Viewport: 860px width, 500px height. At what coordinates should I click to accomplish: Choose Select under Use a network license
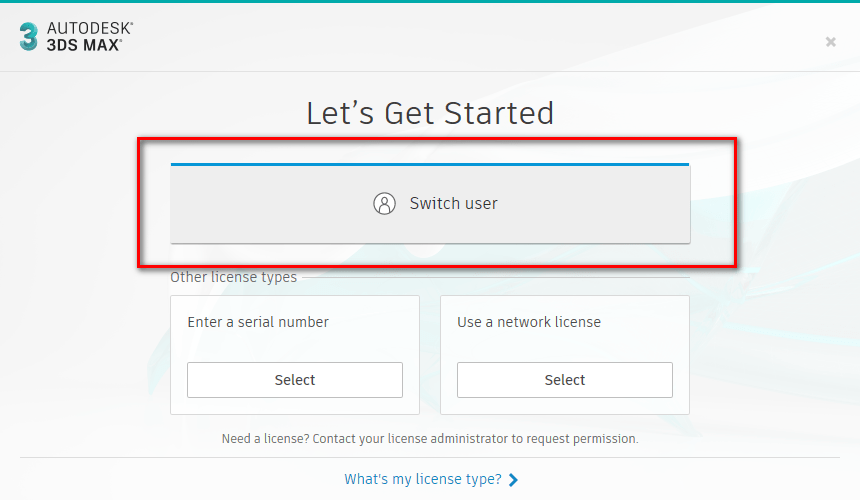[x=564, y=380]
